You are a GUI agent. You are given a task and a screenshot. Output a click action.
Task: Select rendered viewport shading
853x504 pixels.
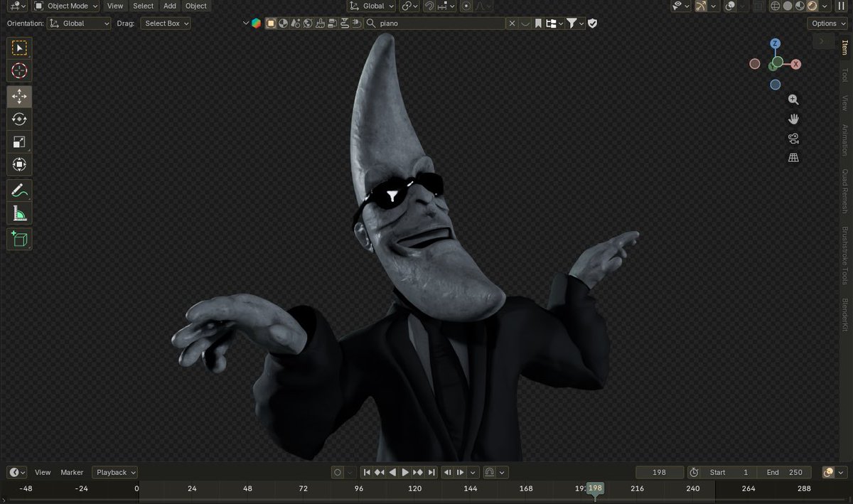pyautogui.click(x=813, y=6)
